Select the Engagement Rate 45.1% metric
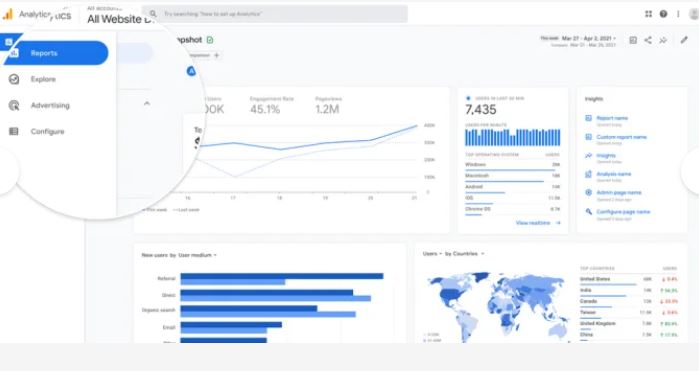The height and width of the screenshot is (371, 699). (x=271, y=105)
